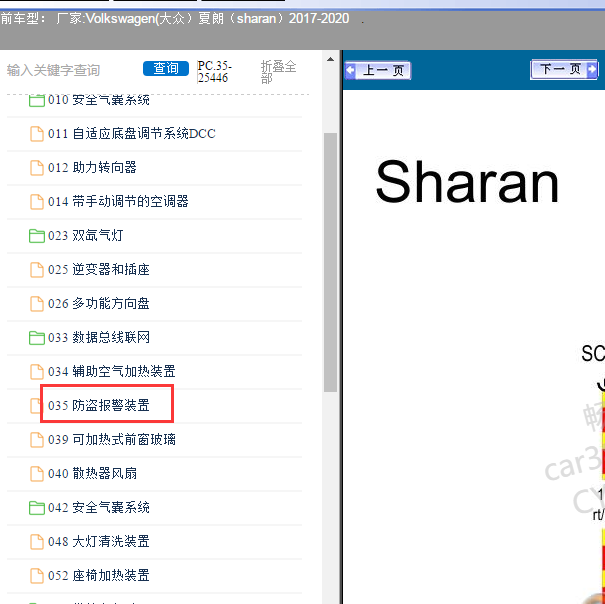Open 026 多功能方向盘 entry
This screenshot has width=605, height=604.
point(99,304)
